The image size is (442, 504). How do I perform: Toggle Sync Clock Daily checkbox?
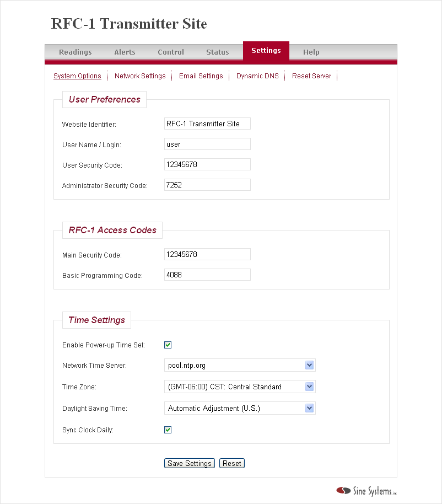coord(168,430)
